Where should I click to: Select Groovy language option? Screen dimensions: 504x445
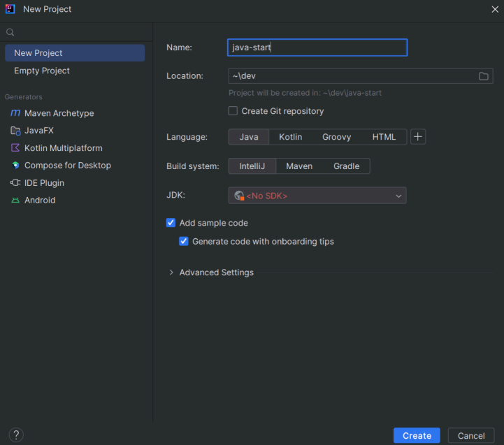pos(336,137)
